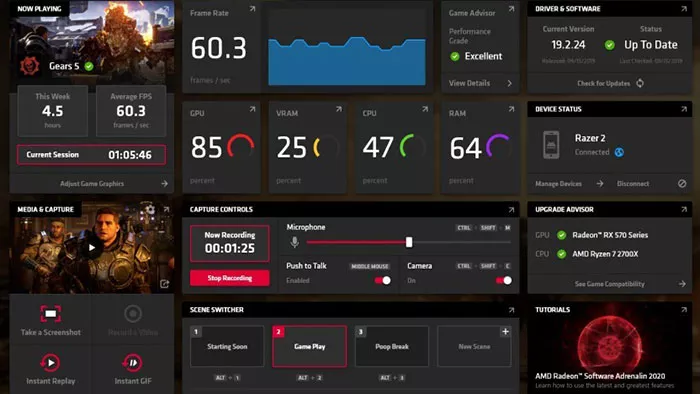Viewport: 700px width, 394px height.
Task: Click the share icon on the media thumbnail
Action: 165,284
